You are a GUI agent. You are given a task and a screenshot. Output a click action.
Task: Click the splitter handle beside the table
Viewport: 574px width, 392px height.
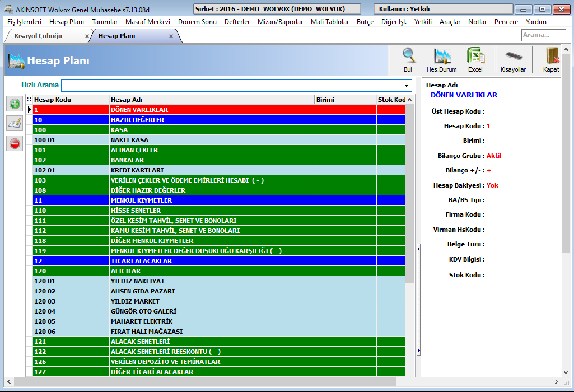419,300
